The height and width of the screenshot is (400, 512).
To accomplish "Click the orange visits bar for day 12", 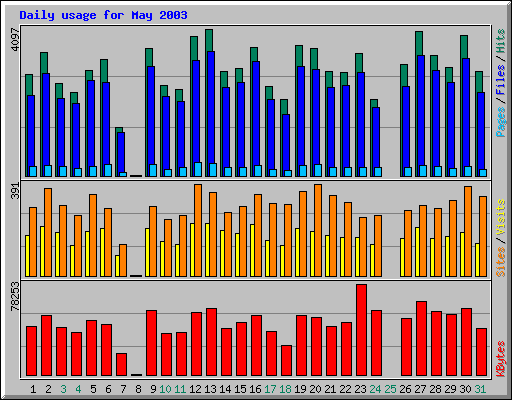I will (x=198, y=230).
